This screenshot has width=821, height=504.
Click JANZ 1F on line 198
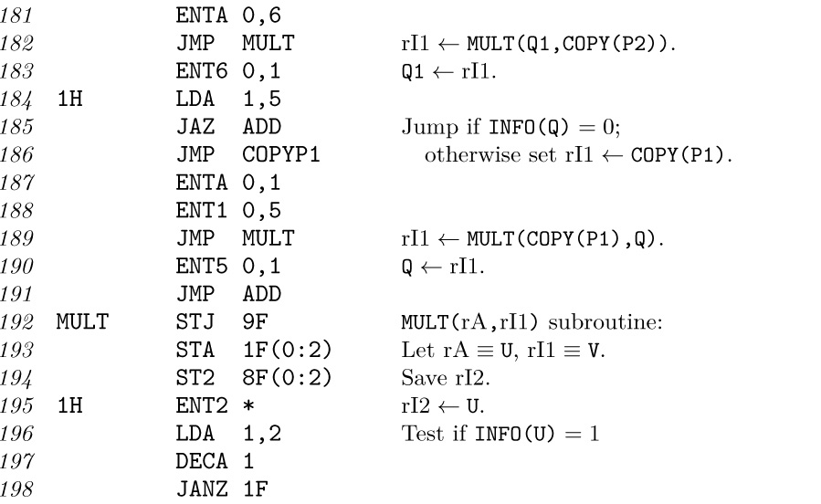tap(222, 488)
